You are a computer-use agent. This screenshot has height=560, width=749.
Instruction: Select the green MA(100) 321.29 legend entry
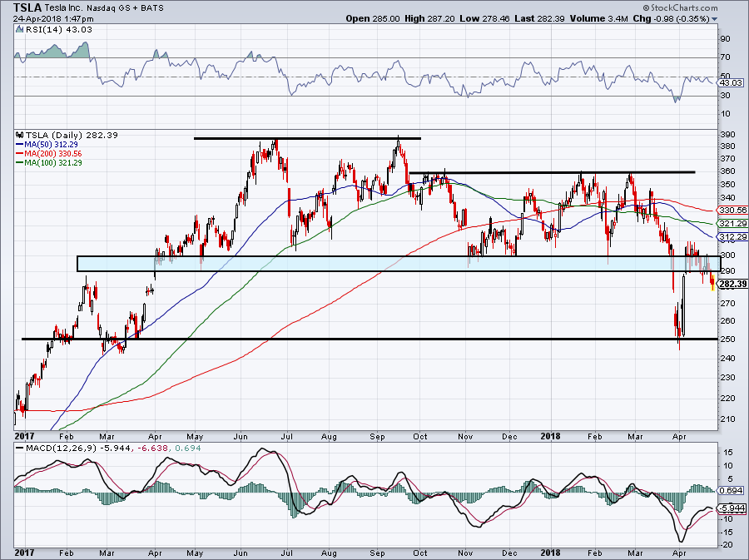pos(49,163)
